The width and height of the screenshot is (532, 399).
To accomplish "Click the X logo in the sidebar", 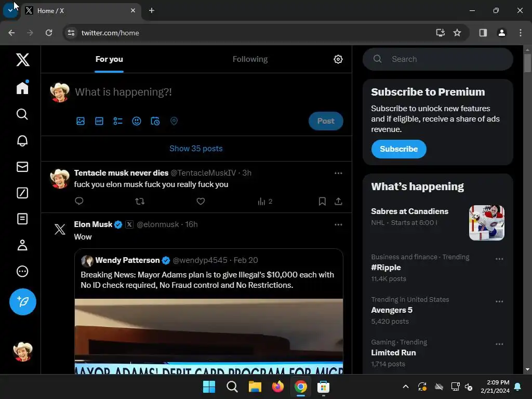I will click(23, 60).
